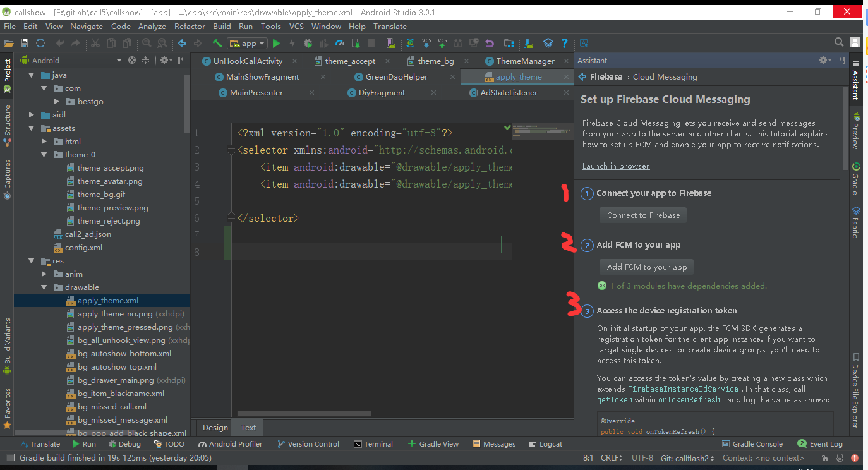Viewport: 868px width, 470px height.
Task: Run the app with green play icon
Action: pos(276,43)
